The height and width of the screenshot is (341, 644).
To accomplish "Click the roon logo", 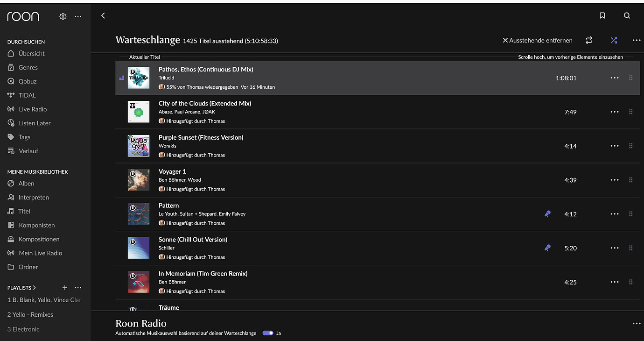I will coord(23,16).
